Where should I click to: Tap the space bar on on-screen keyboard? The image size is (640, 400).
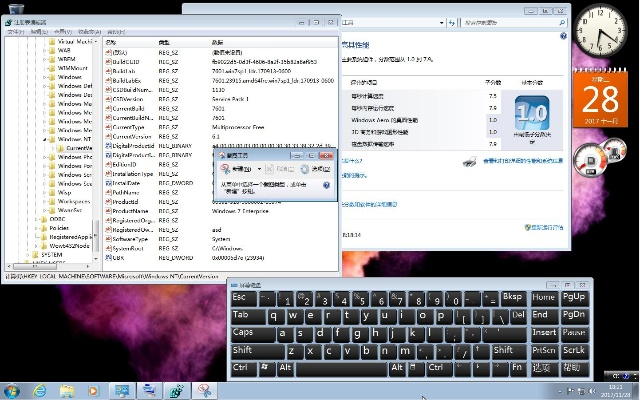coord(342,369)
